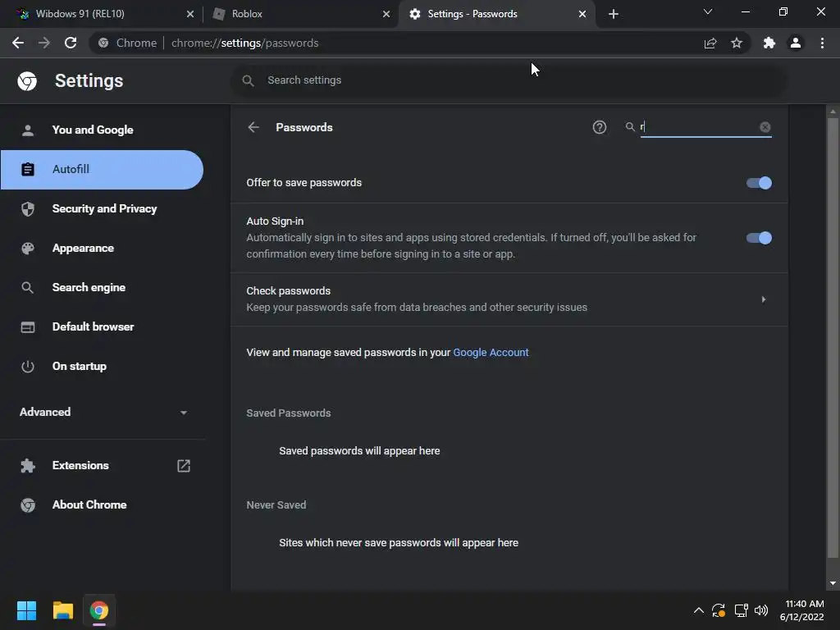Viewport: 840px width, 630px height.
Task: Switch to the Roblox tab
Action: pos(300,14)
